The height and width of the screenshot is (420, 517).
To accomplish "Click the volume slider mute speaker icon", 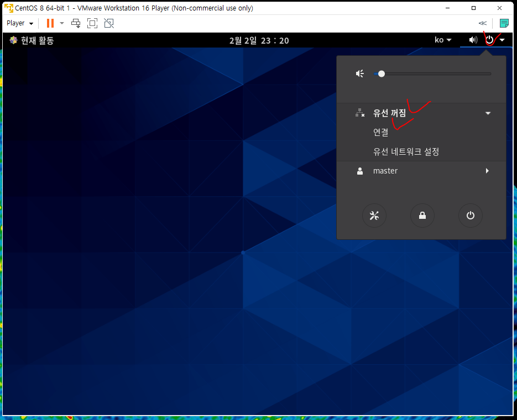I will pyautogui.click(x=360, y=73).
